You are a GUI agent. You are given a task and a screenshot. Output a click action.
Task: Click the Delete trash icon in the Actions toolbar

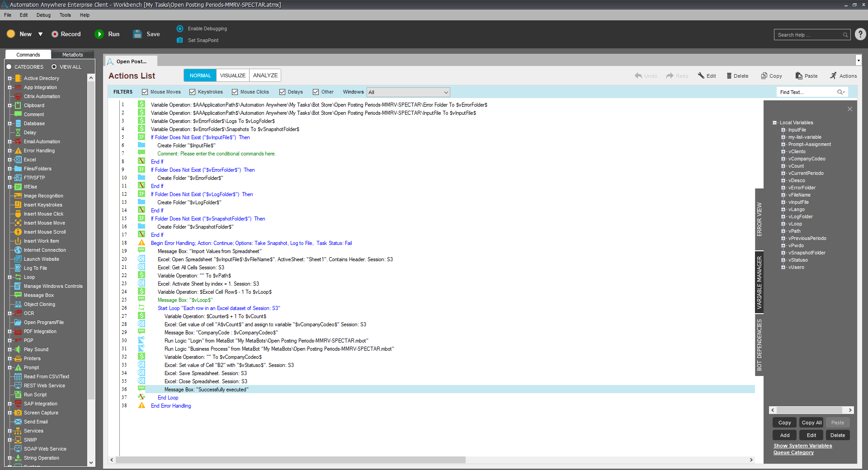(729, 76)
